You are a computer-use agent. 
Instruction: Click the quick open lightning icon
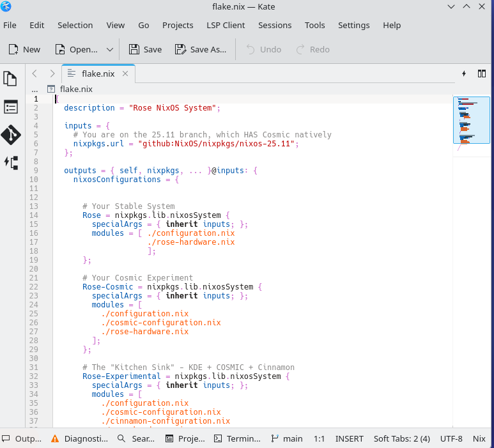[x=464, y=73]
